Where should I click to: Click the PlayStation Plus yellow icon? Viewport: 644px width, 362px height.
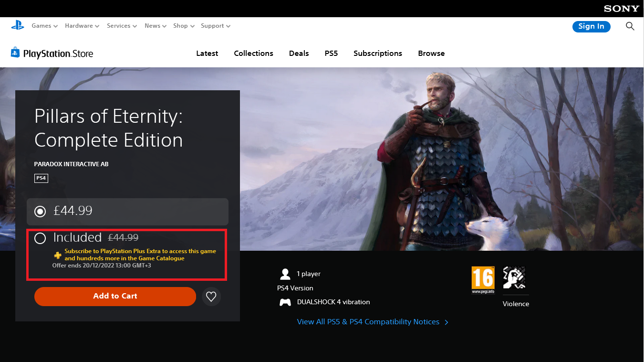[58, 255]
